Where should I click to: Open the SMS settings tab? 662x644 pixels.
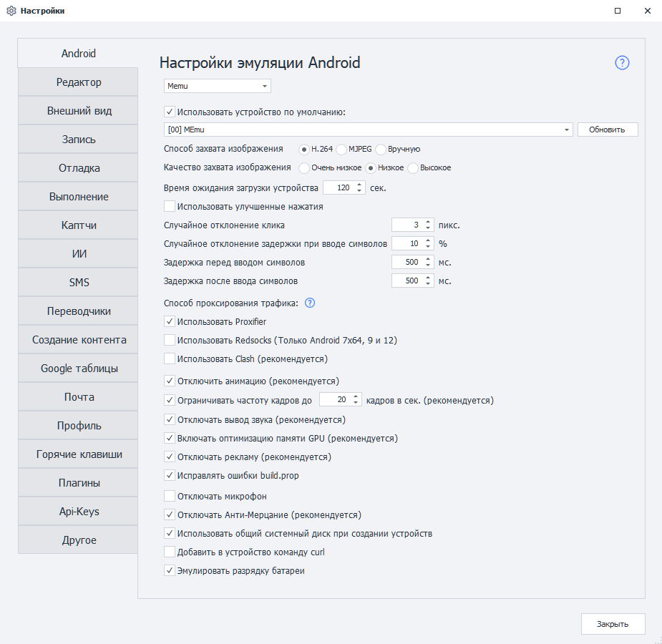coord(78,283)
